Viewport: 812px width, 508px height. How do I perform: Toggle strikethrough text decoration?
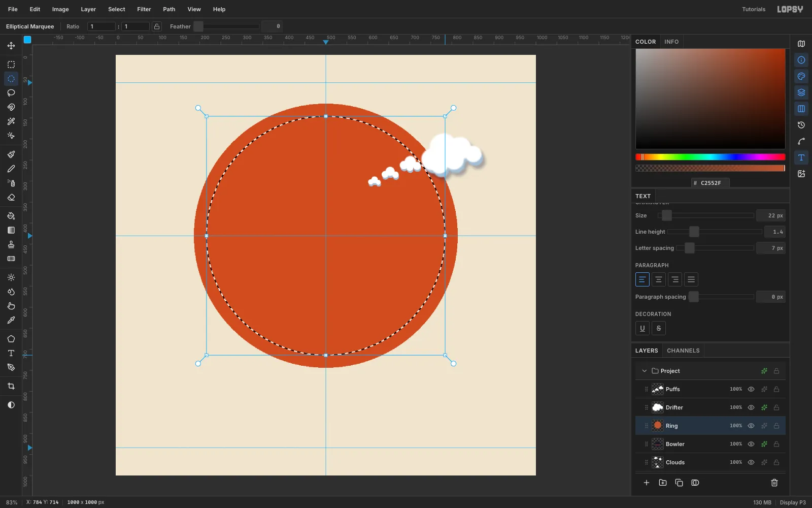[x=659, y=328]
